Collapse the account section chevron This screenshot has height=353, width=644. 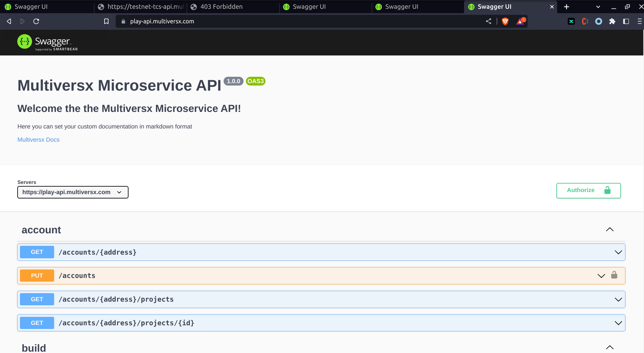tap(610, 230)
